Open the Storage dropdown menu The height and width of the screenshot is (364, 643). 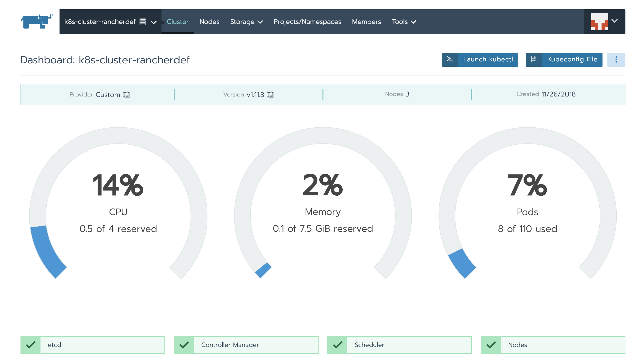coord(246,22)
